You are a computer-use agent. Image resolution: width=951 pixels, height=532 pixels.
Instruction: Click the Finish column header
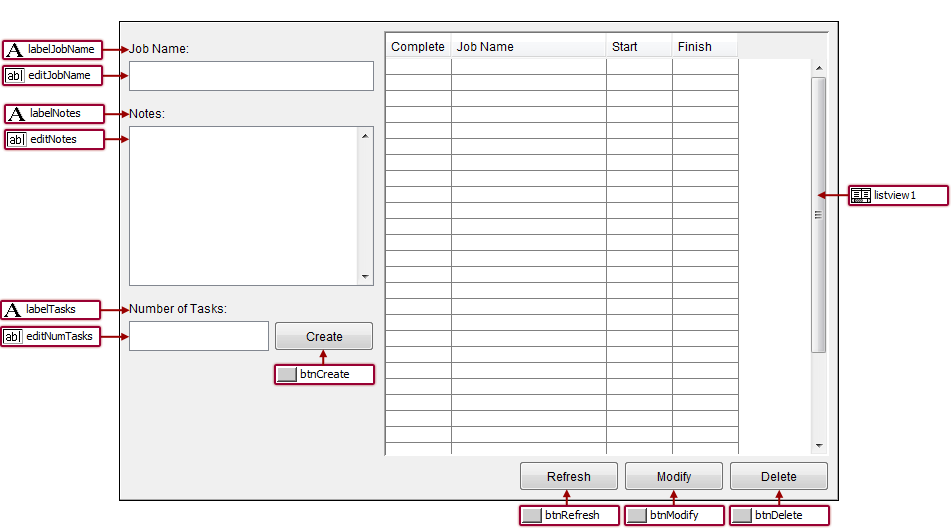click(704, 46)
